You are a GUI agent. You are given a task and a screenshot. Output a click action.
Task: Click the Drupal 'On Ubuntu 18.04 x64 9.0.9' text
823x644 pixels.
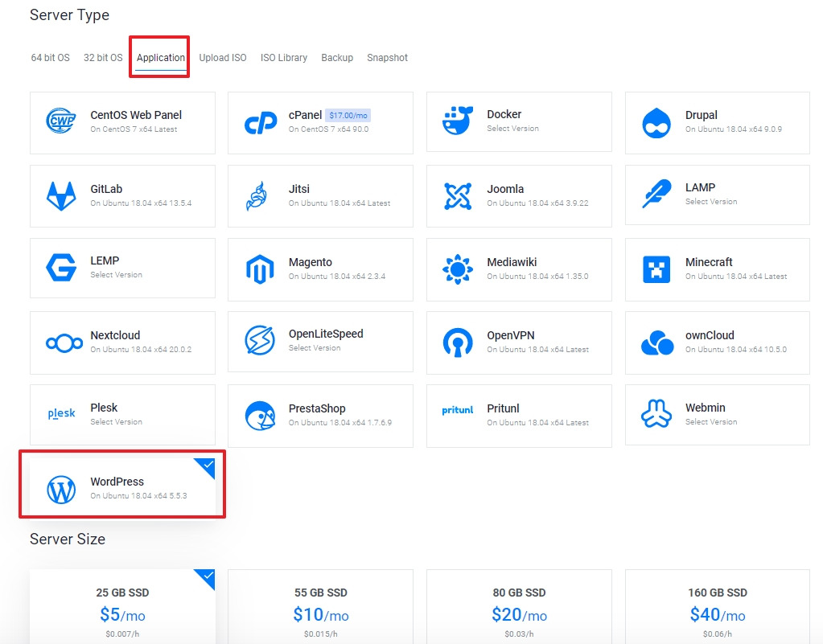tap(733, 129)
